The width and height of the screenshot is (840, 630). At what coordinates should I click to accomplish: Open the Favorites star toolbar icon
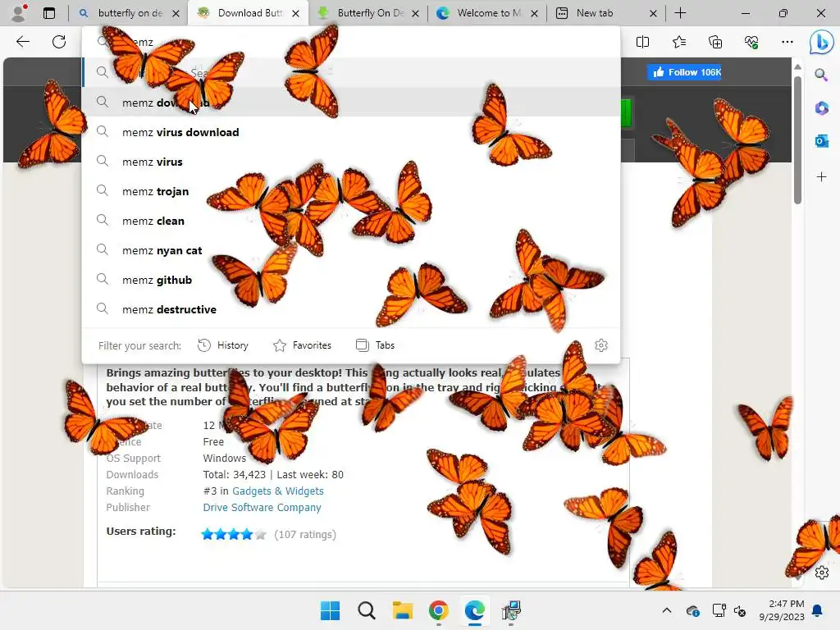(x=678, y=42)
